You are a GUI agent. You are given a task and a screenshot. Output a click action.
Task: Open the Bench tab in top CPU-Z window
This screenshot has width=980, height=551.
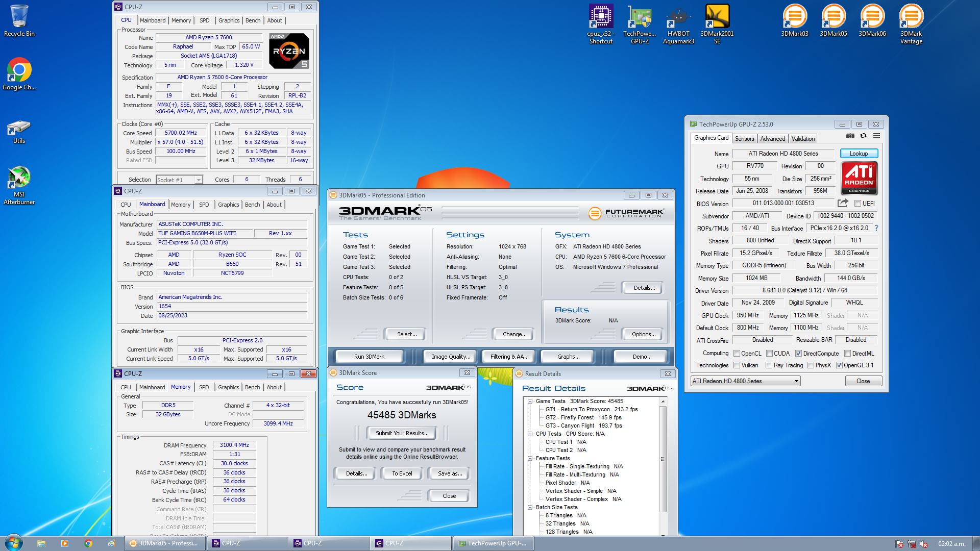[253, 20]
